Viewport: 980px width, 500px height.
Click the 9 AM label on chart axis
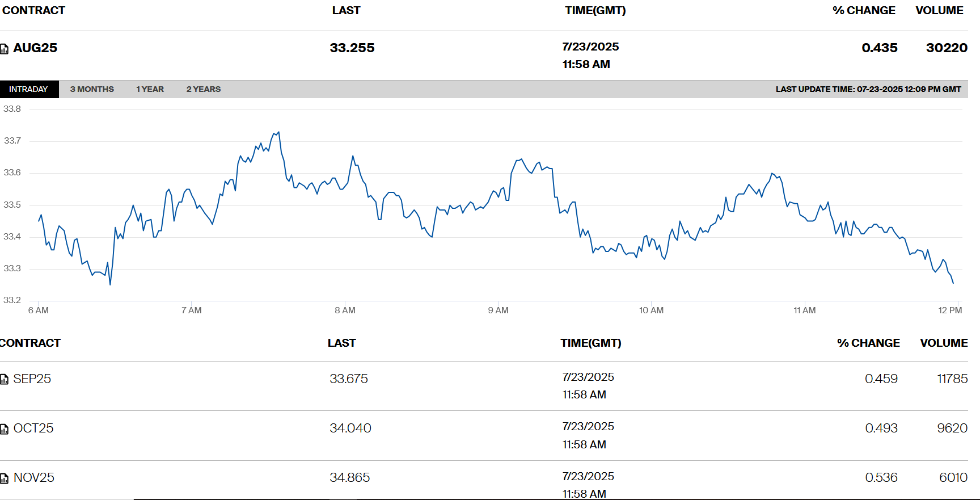point(498,310)
